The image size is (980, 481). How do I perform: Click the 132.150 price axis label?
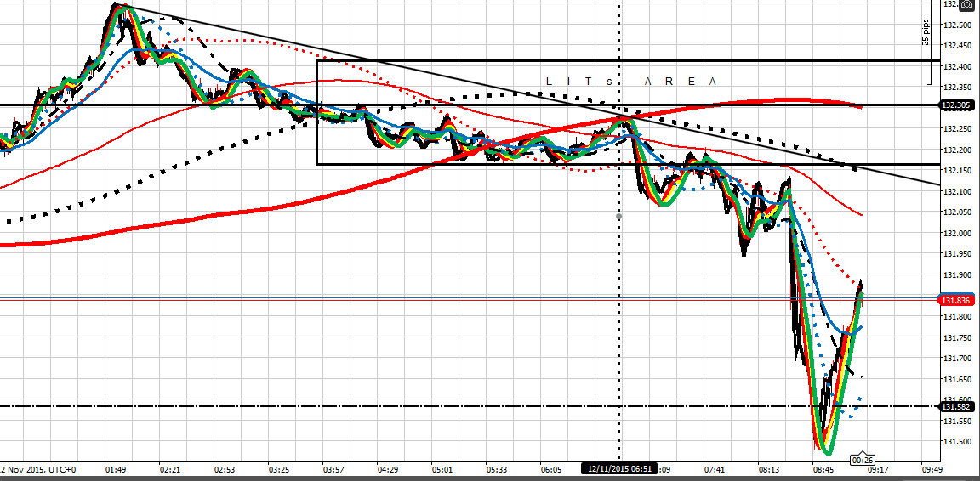(958, 171)
